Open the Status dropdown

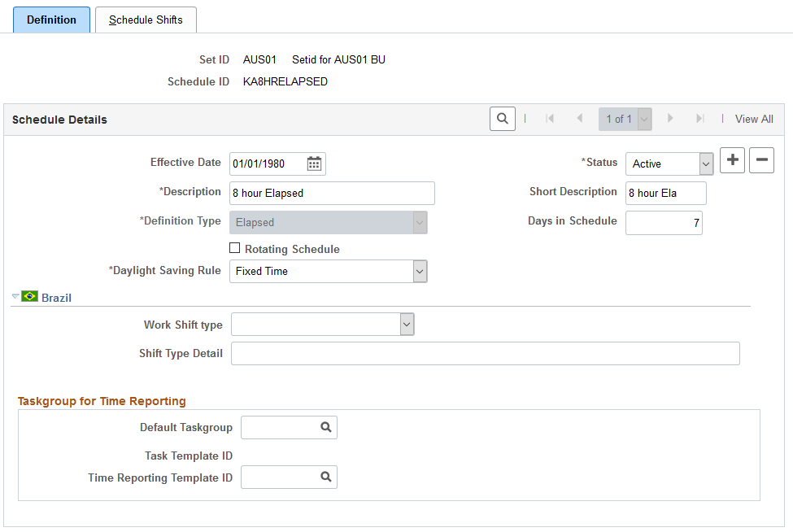(705, 164)
